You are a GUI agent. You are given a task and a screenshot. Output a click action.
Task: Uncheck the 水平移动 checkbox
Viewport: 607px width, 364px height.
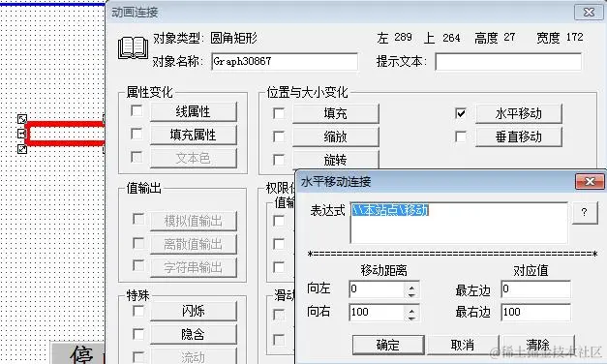tap(461, 113)
